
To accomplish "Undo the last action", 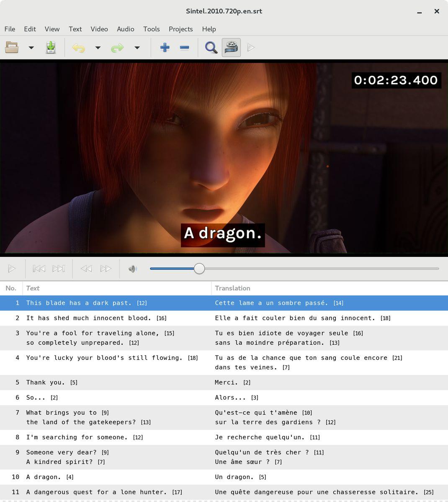I will (x=78, y=48).
